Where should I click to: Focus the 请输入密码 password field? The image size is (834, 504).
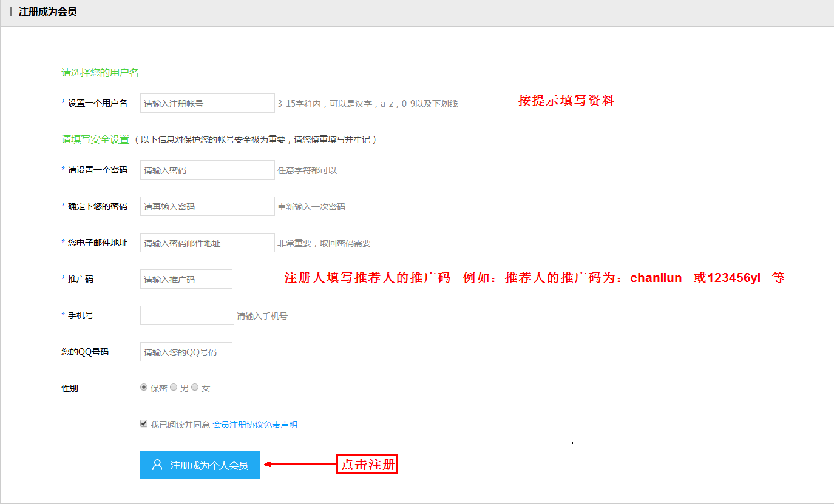point(207,170)
